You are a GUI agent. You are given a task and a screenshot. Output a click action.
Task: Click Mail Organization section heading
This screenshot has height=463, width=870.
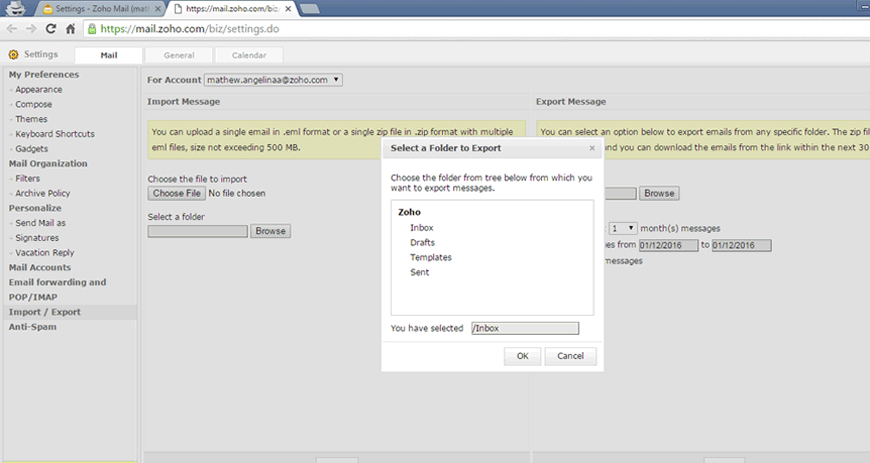48,163
